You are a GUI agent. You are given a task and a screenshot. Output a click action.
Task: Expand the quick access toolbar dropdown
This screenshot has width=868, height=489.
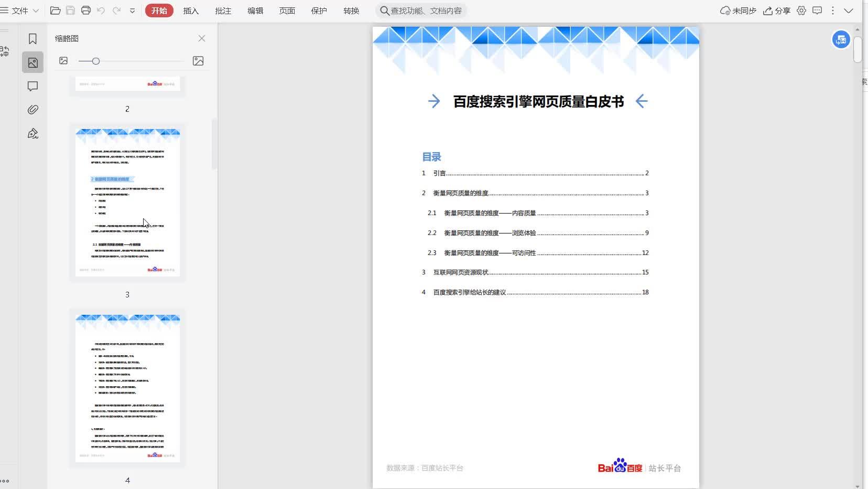point(132,10)
